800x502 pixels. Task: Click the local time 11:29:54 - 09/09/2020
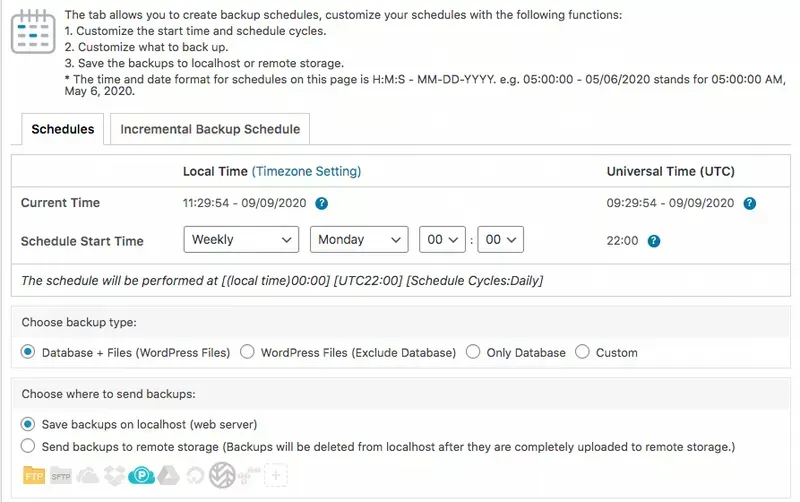click(244, 203)
